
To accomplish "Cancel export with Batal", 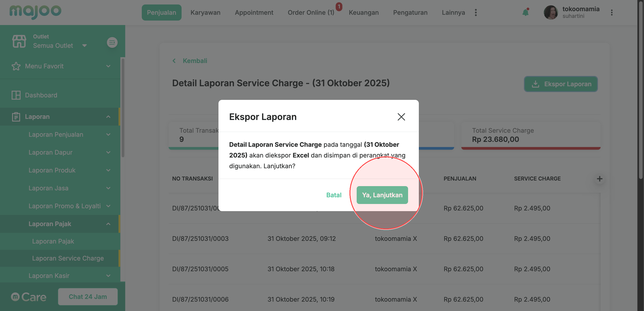I will point(333,195).
